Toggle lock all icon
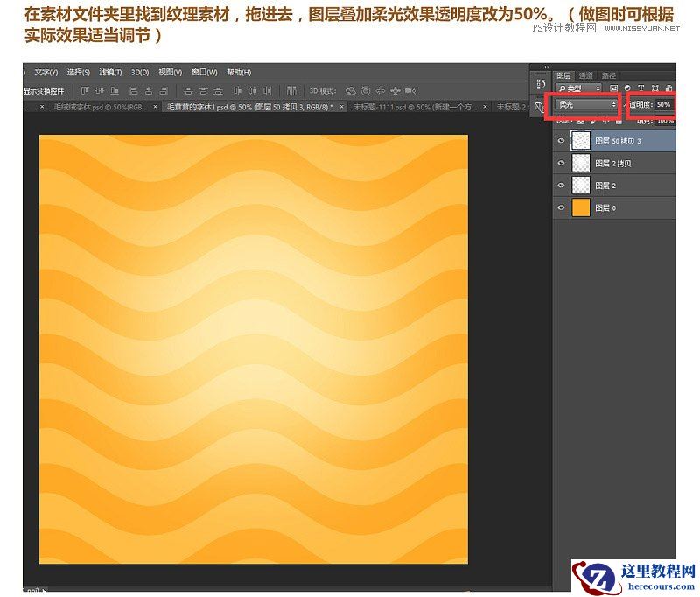The width and height of the screenshot is (700, 597). click(x=619, y=122)
